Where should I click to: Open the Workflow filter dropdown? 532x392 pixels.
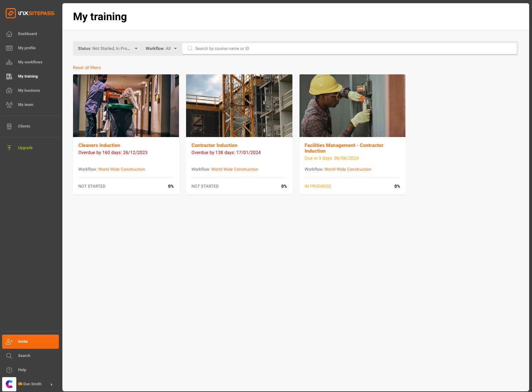coord(161,49)
